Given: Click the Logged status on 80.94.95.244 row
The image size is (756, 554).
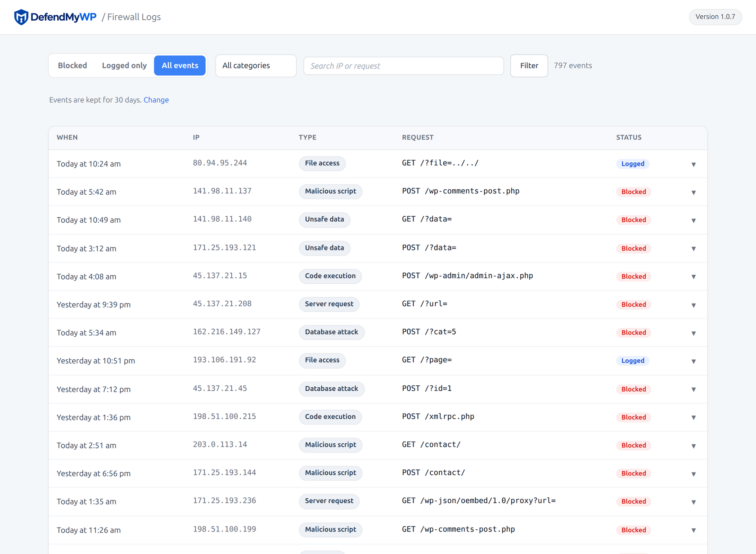Looking at the screenshot, I should coord(633,164).
